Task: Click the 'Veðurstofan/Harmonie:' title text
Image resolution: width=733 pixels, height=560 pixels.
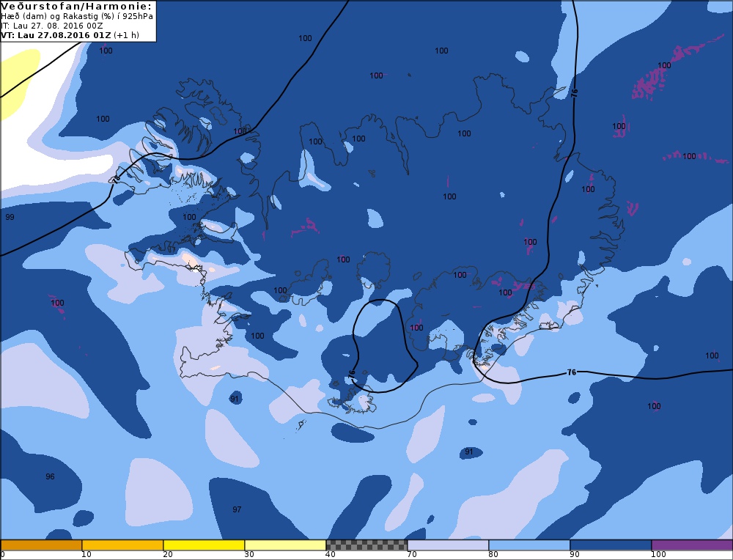Action: (x=77, y=7)
